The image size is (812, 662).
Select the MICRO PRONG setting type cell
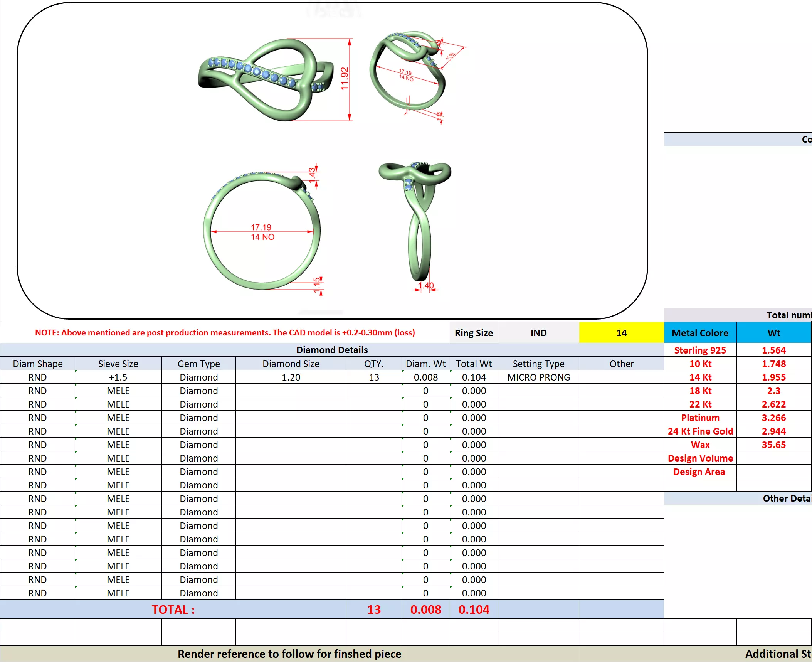[x=538, y=377]
